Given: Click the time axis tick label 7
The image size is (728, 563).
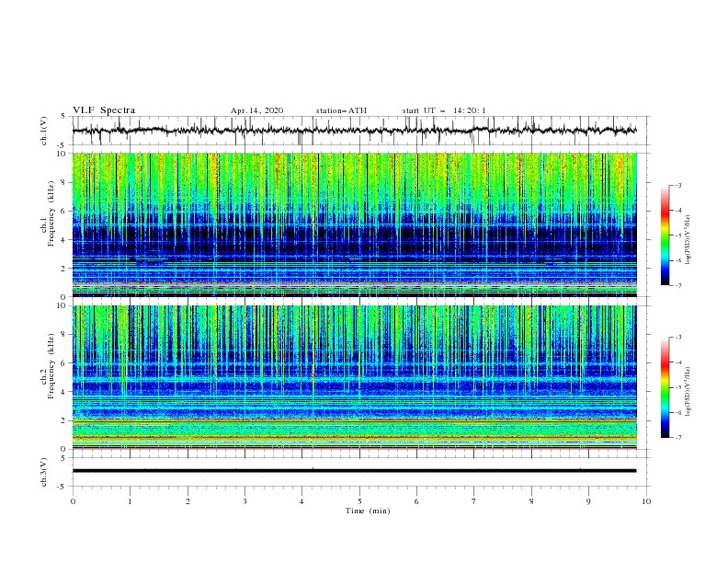Looking at the screenshot, I should click(474, 501).
